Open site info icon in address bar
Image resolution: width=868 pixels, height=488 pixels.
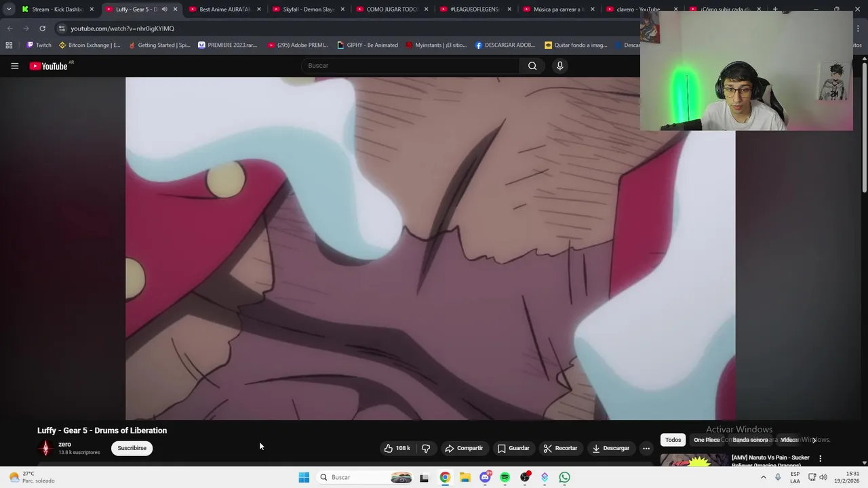62,28
